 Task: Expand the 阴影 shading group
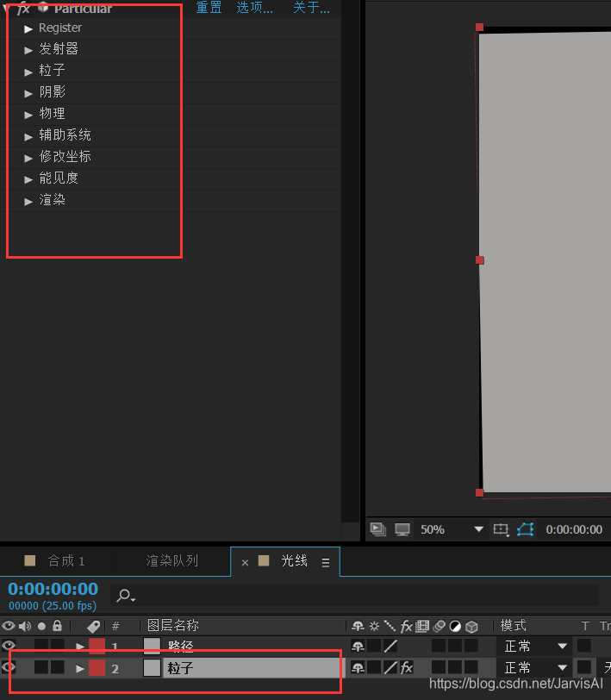(28, 93)
